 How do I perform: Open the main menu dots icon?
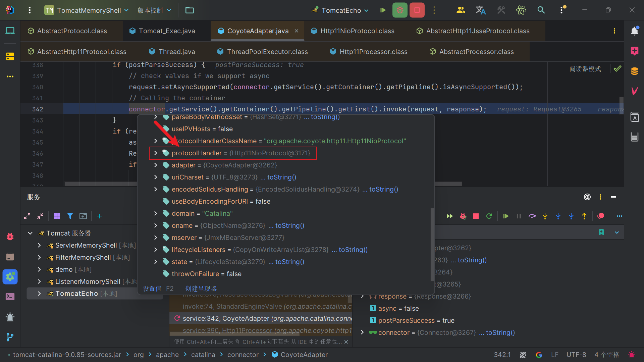pyautogui.click(x=30, y=10)
